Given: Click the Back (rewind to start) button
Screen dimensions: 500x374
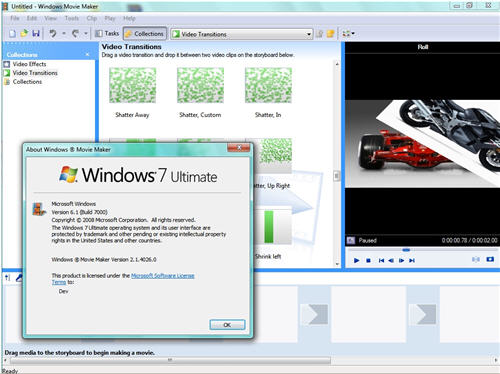Looking at the screenshot, I should click(x=381, y=260).
